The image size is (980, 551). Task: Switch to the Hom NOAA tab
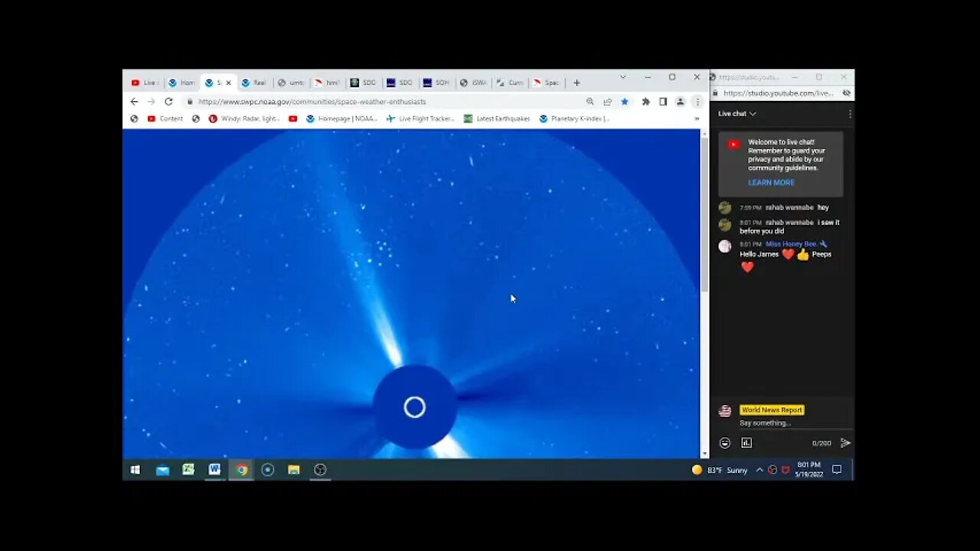click(181, 83)
